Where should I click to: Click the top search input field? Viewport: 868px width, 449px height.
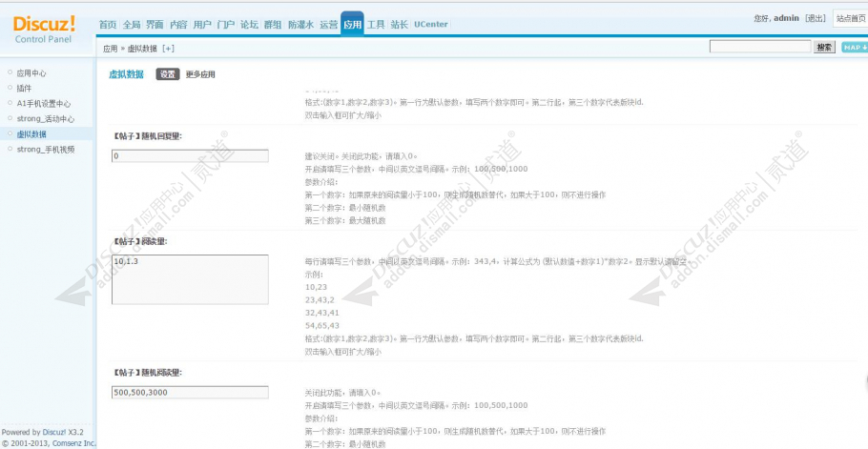point(760,47)
